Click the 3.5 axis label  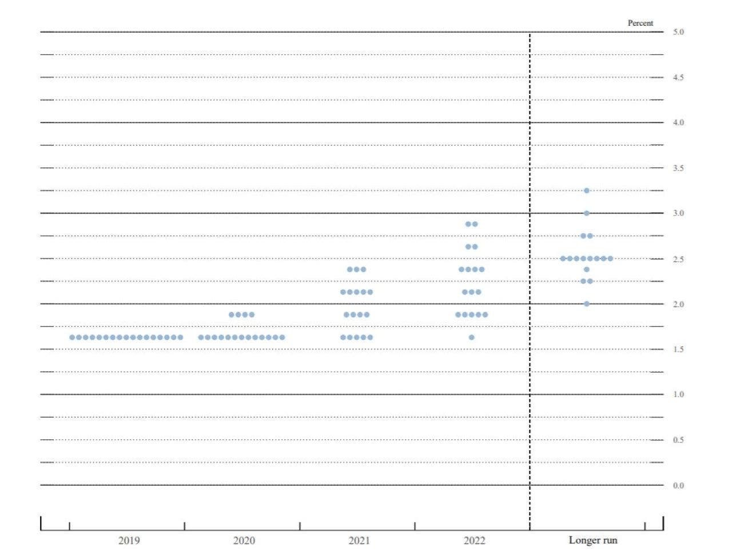pyautogui.click(x=678, y=168)
